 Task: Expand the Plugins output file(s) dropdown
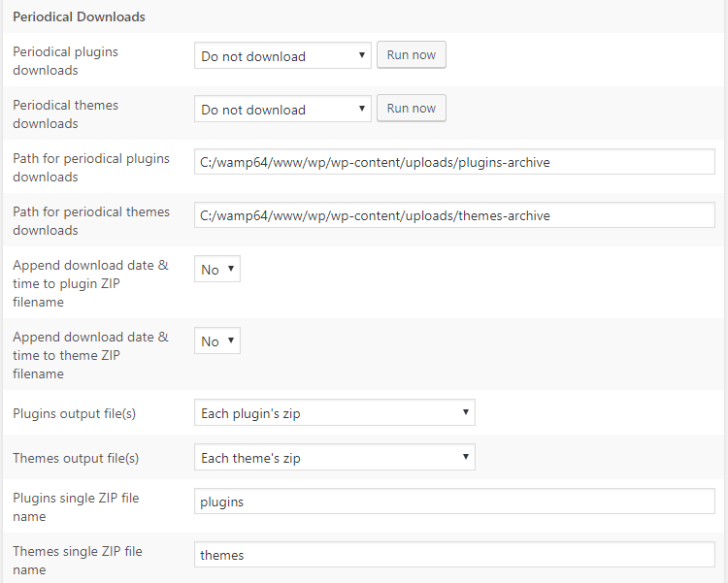(x=334, y=412)
